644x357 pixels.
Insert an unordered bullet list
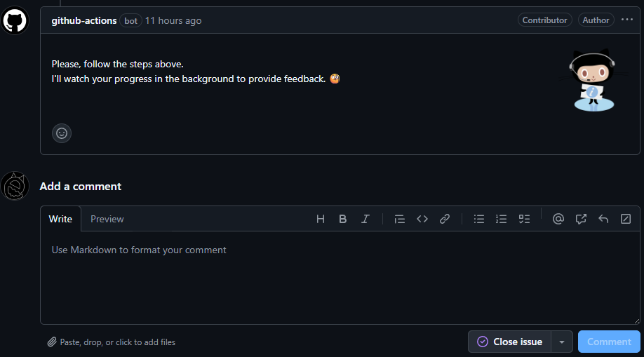tap(479, 219)
